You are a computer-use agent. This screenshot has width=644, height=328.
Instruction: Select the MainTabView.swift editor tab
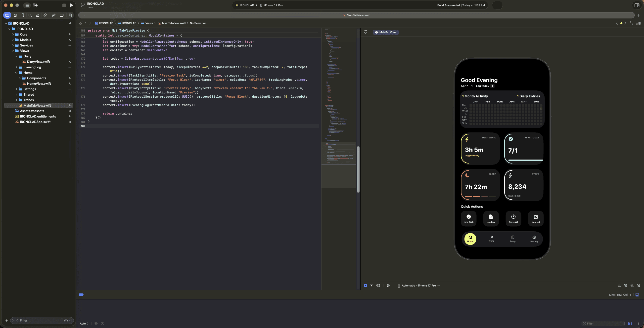[356, 15]
